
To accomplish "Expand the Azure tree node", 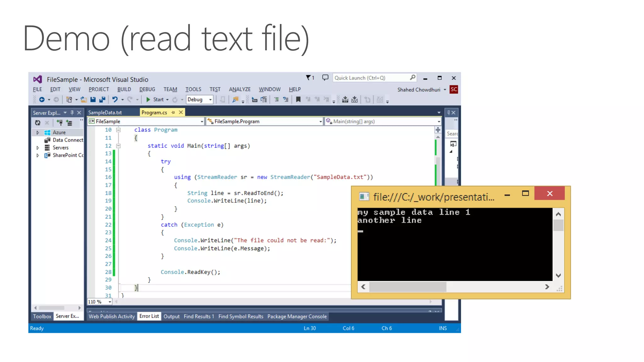I will [38, 133].
